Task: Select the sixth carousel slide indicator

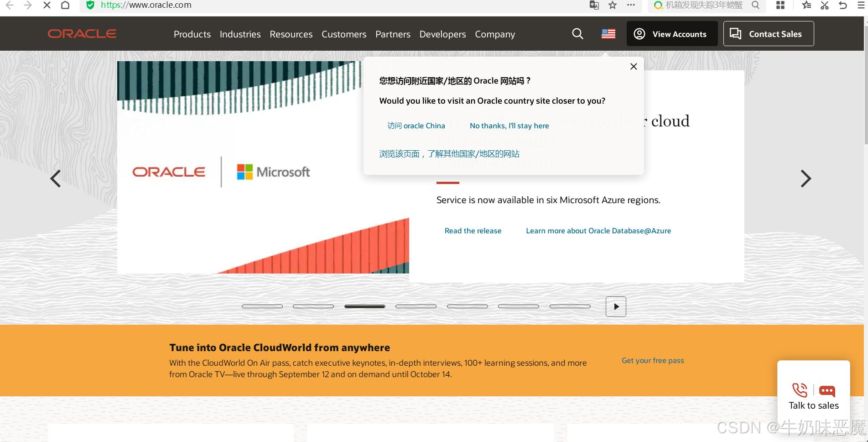Action: (519, 306)
